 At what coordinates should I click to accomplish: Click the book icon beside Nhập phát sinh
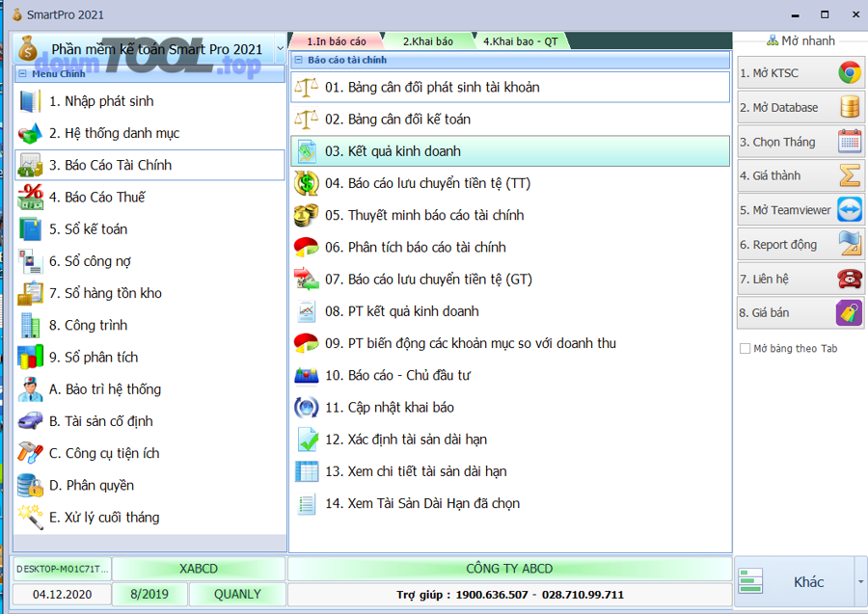[x=30, y=101]
